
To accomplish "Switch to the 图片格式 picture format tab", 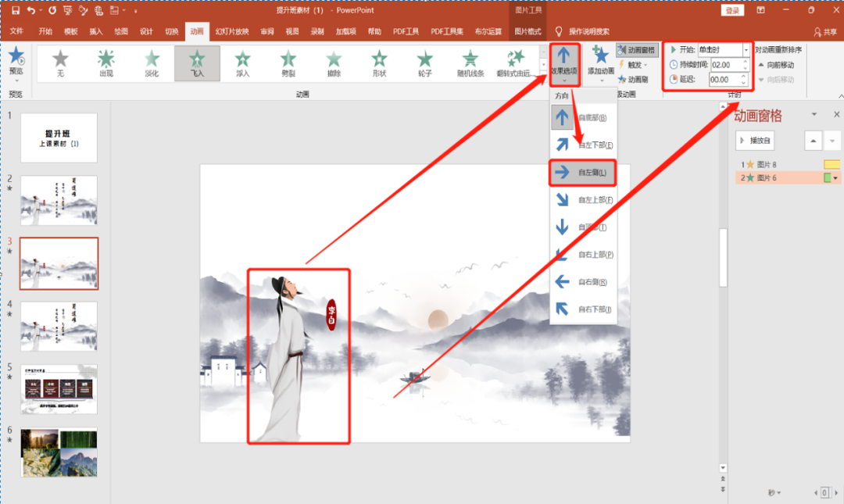I will pyautogui.click(x=527, y=32).
